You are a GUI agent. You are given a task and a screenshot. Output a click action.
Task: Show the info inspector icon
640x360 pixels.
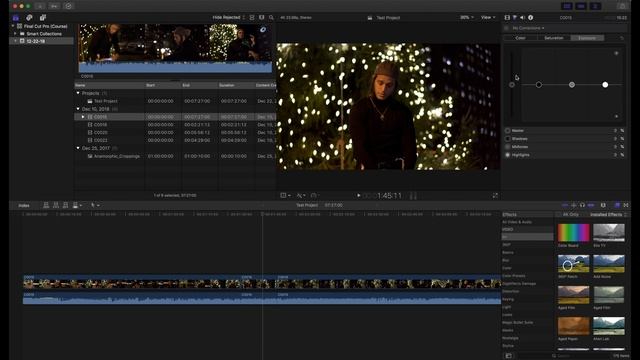(531, 18)
